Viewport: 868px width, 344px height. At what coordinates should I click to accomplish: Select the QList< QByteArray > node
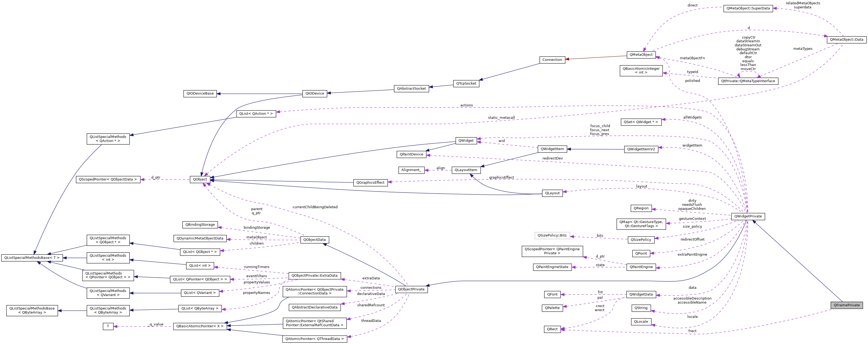(x=200, y=308)
